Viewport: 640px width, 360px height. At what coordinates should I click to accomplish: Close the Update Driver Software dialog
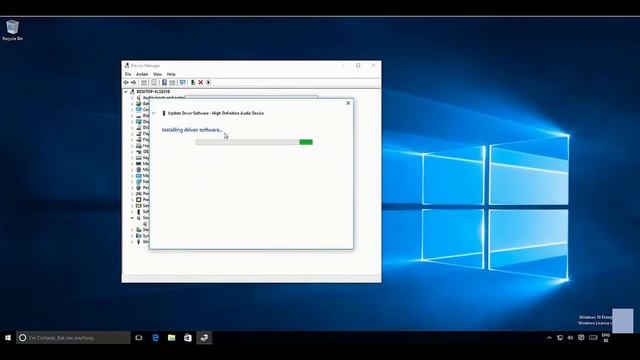348,103
